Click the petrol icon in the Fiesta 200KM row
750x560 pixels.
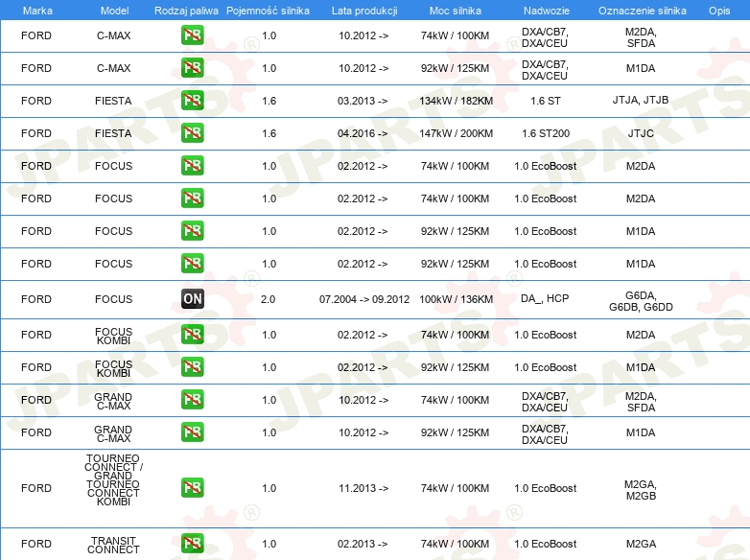(x=193, y=133)
